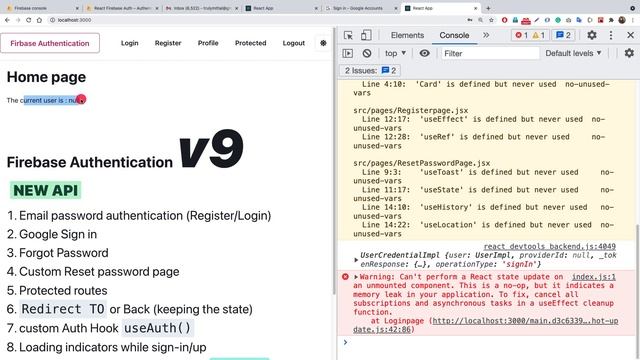The width and height of the screenshot is (640, 360).
Task: Focus the console prompt input line
Action: 490,342
